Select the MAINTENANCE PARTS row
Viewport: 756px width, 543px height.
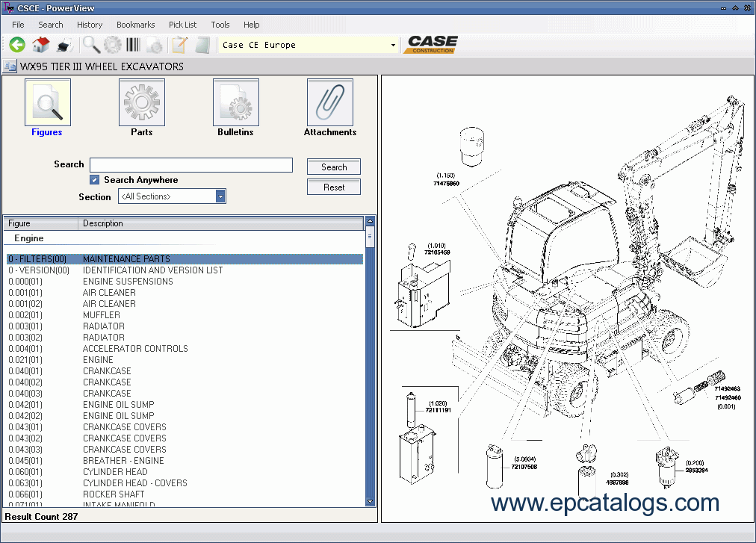pos(185,259)
